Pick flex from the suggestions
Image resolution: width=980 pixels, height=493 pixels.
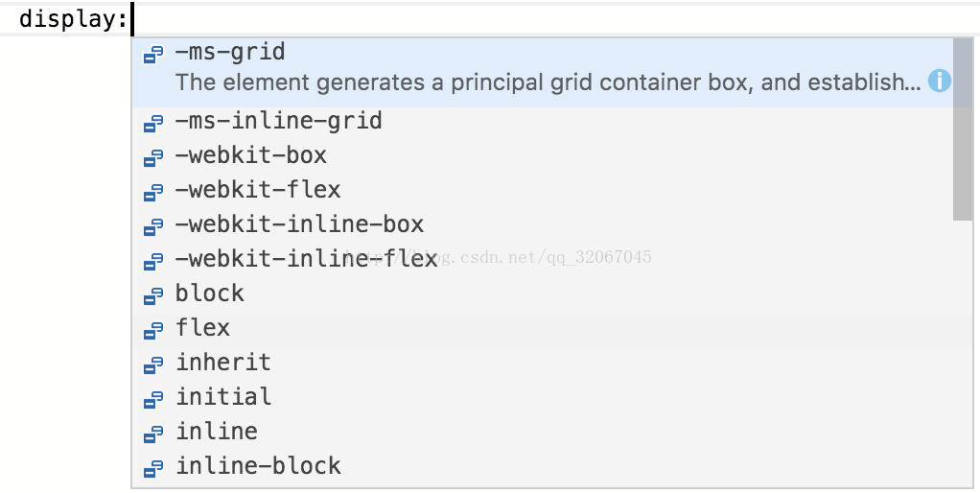542,327
